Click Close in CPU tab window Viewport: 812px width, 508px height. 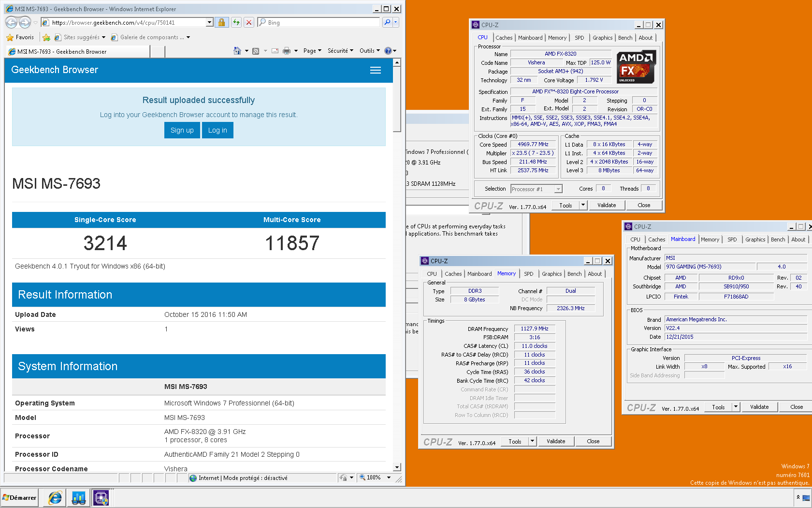(x=644, y=205)
